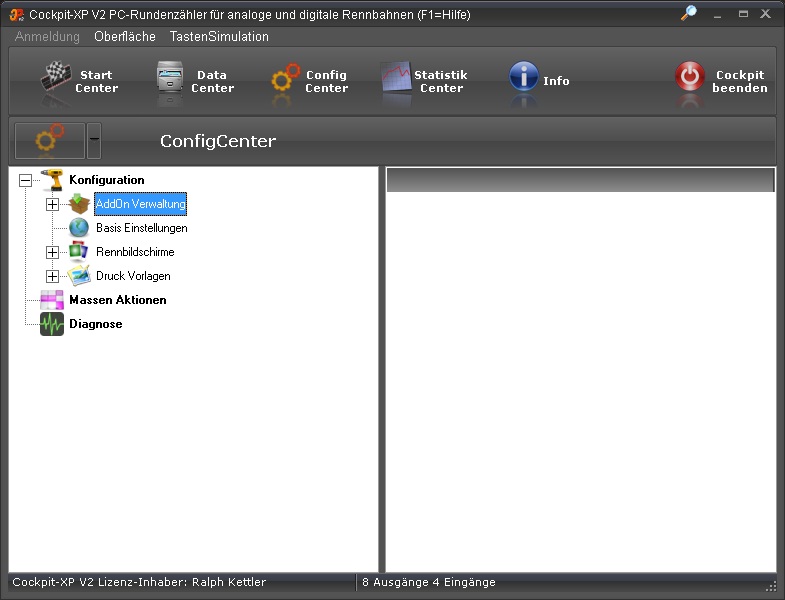The image size is (785, 600).
Task: Click the Statistik Center label
Action: click(x=441, y=81)
